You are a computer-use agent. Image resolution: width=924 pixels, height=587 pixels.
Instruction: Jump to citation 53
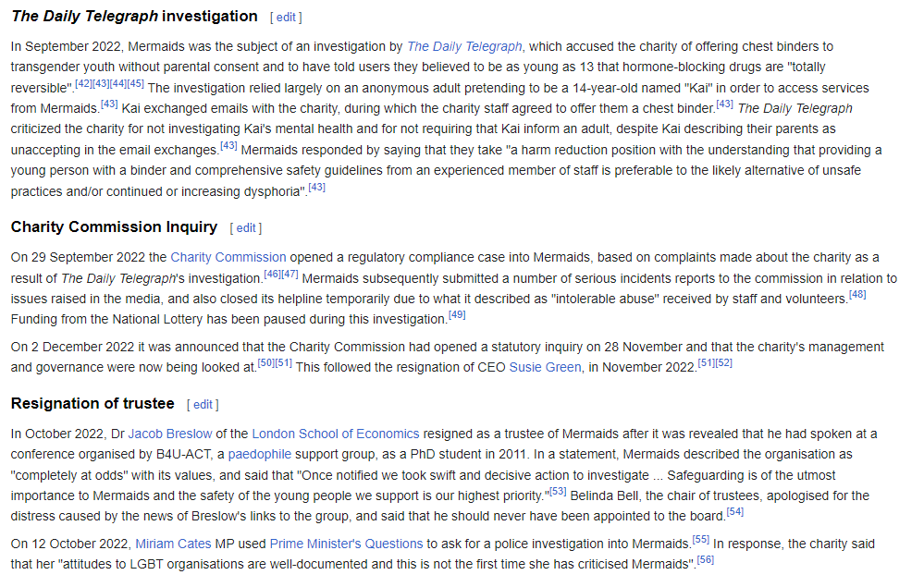point(558,492)
